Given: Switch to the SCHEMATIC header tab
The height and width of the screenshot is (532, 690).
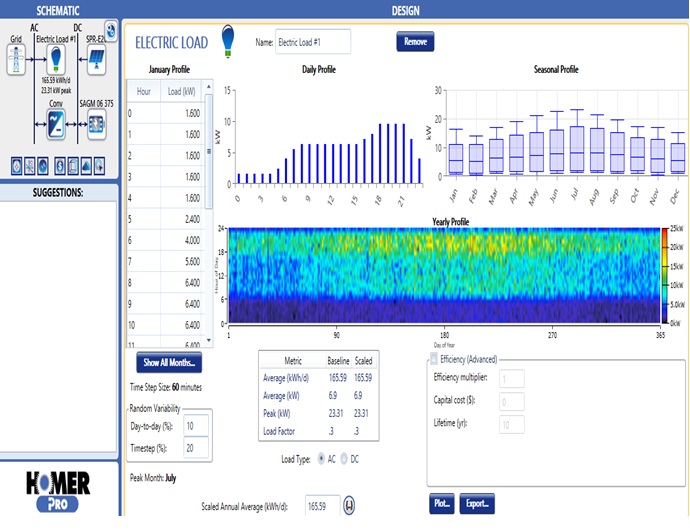Looking at the screenshot, I should [x=57, y=9].
